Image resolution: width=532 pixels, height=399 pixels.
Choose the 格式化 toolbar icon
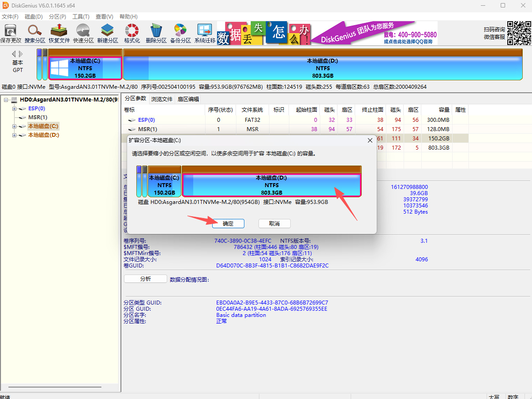click(132, 33)
